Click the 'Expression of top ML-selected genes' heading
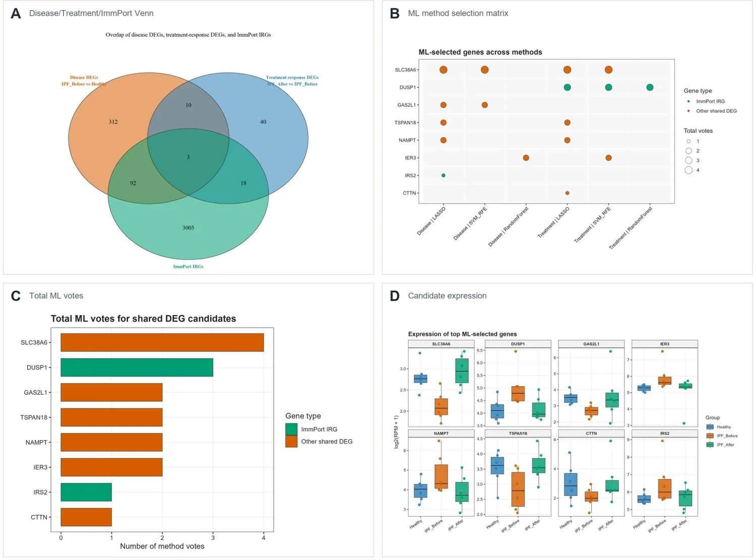This screenshot has height=560, width=756. [462, 334]
